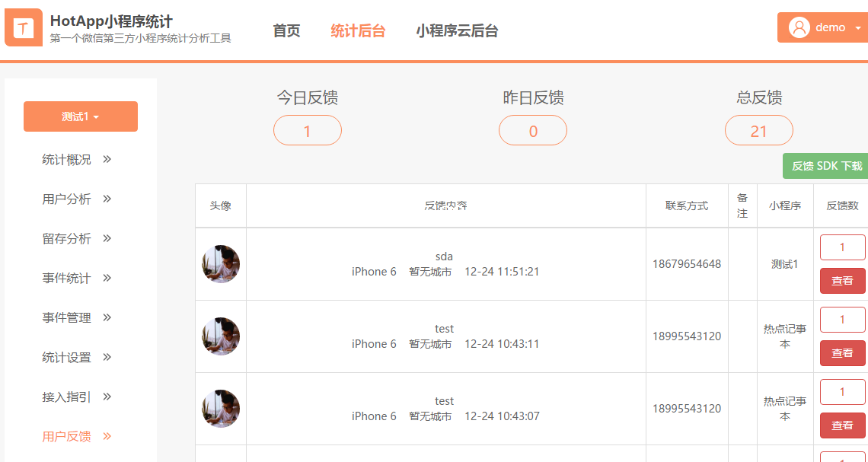
Task: Click avatar thumbnail of sda feedback row
Action: pyautogui.click(x=221, y=264)
